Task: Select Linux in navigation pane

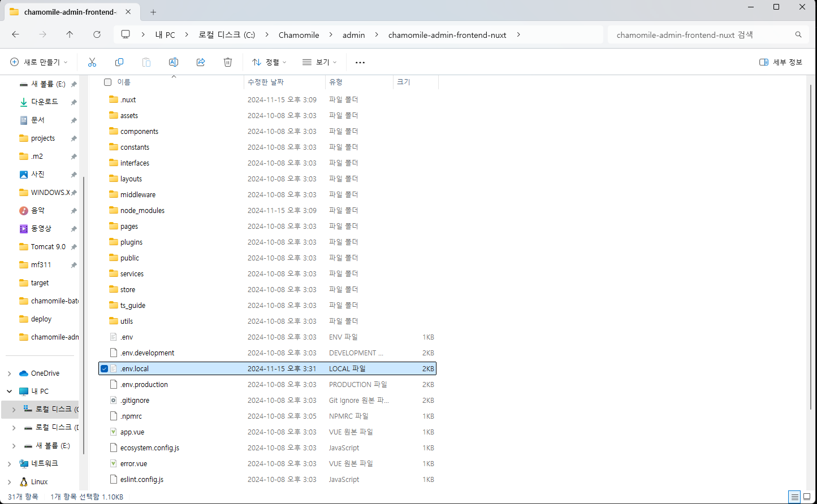Action: [x=39, y=481]
